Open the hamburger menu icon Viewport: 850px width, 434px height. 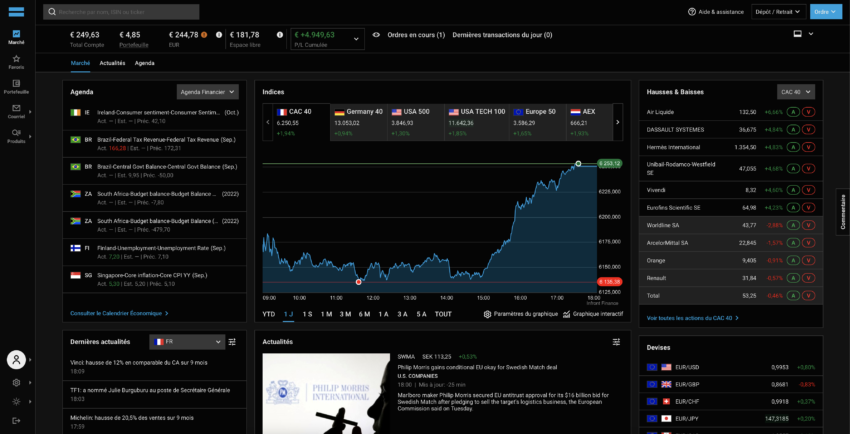pyautogui.click(x=16, y=11)
